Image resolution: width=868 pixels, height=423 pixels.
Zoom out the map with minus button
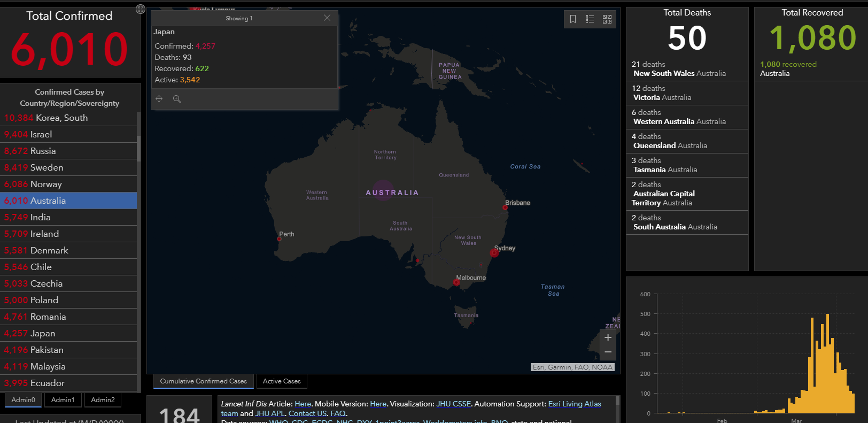point(608,352)
